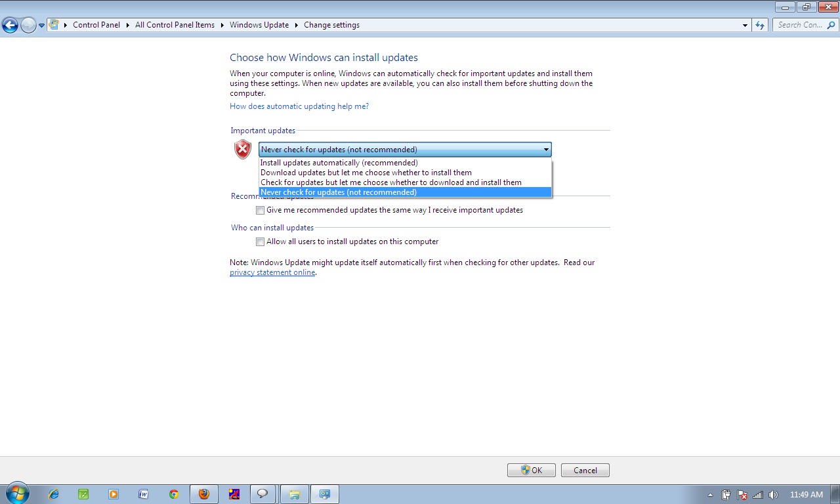
Task: Open Windows Explorer folder on taskbar
Action: [x=295, y=494]
